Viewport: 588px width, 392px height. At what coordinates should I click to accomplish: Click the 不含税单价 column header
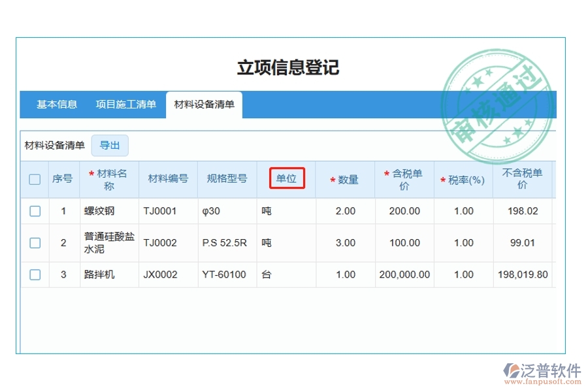tap(523, 180)
